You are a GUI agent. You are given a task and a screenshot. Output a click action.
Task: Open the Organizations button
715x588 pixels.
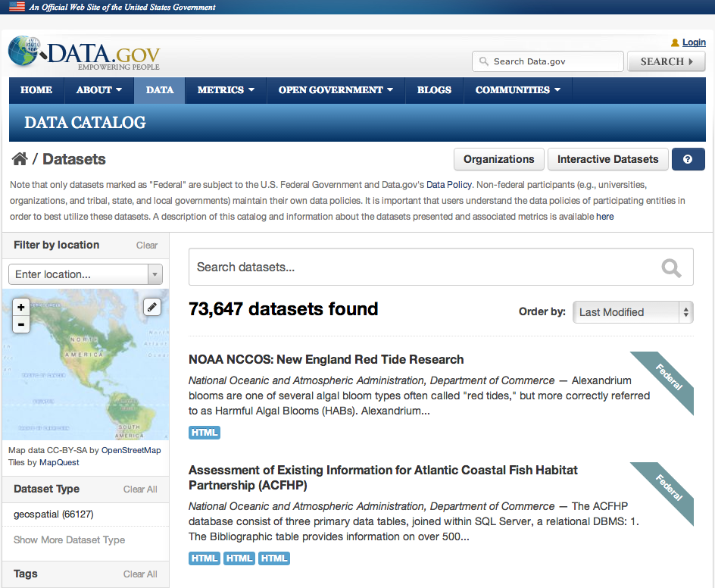tap(499, 159)
